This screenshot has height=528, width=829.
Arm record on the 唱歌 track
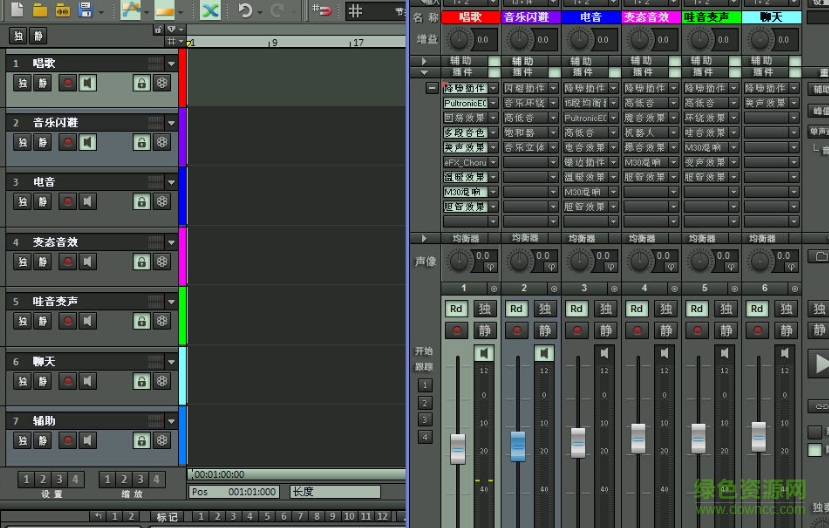pos(68,83)
